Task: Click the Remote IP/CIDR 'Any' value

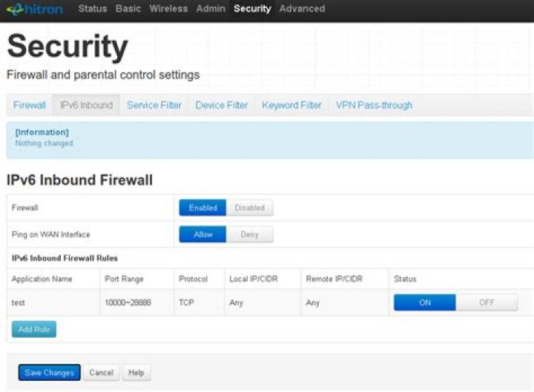Action: click(x=313, y=302)
